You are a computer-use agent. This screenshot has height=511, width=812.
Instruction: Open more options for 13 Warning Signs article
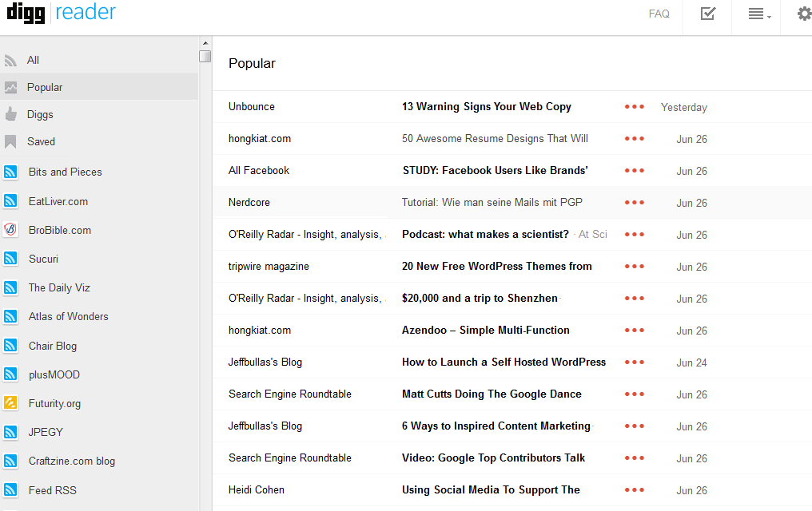pos(635,106)
